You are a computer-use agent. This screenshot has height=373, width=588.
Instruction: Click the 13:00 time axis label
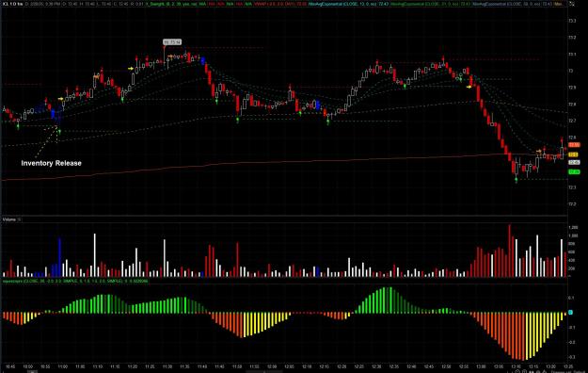click(x=481, y=366)
